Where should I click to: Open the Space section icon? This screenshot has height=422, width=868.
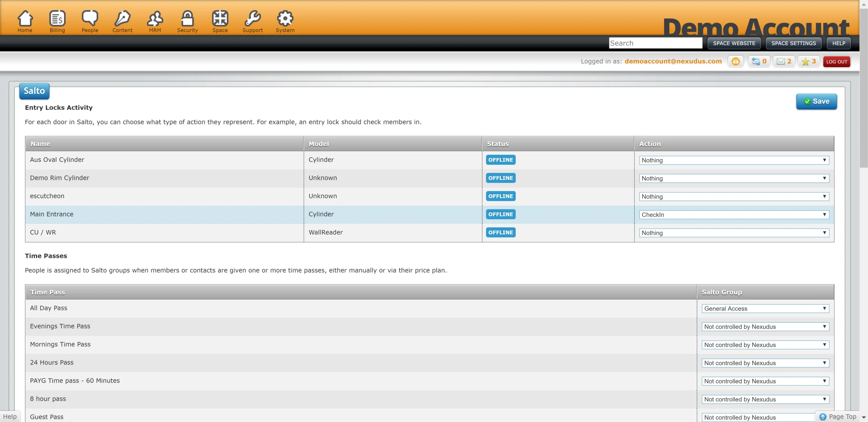[x=220, y=18]
